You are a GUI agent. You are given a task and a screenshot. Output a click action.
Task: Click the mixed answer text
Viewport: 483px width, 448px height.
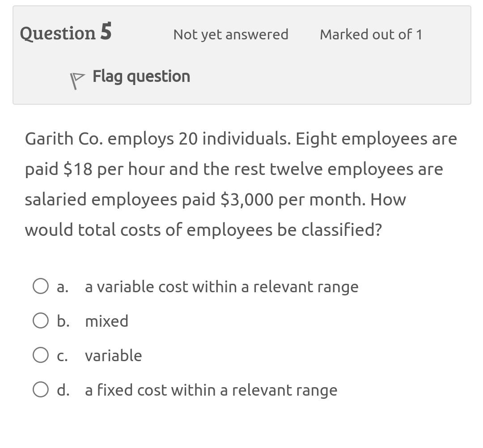click(106, 321)
